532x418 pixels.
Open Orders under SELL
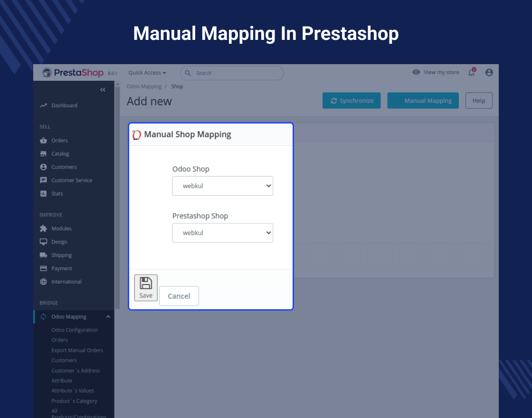coord(60,141)
